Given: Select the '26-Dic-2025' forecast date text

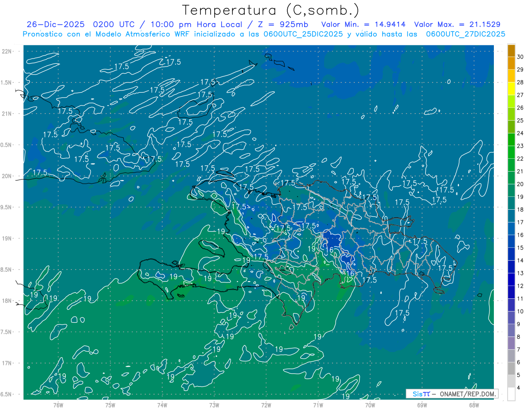Looking at the screenshot, I should coord(56,24).
